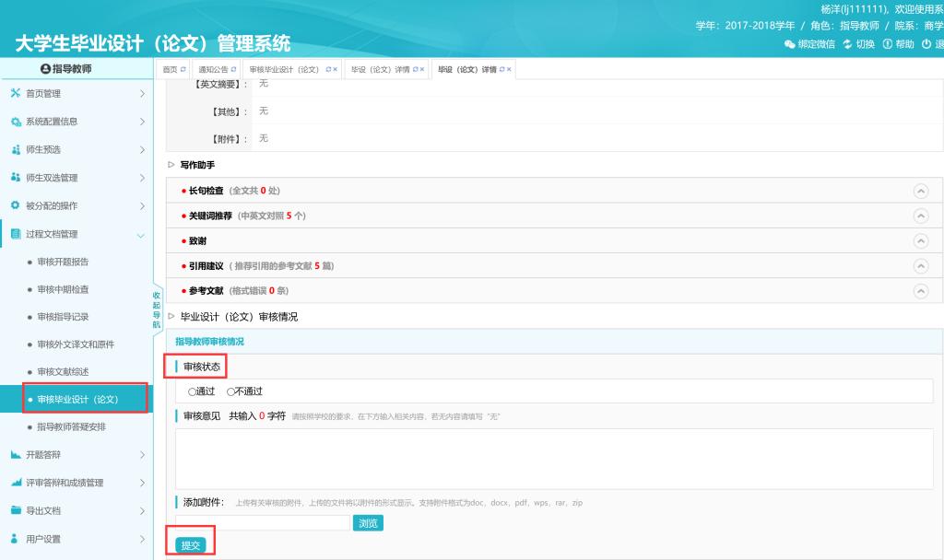This screenshot has height=560, width=944.
Task: Click the 用户设置 person icon
Action: pos(15,538)
